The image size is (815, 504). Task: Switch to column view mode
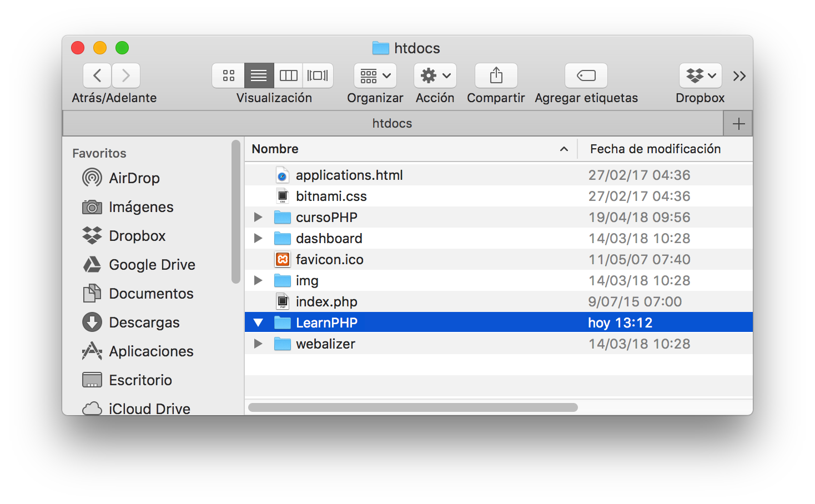point(288,75)
